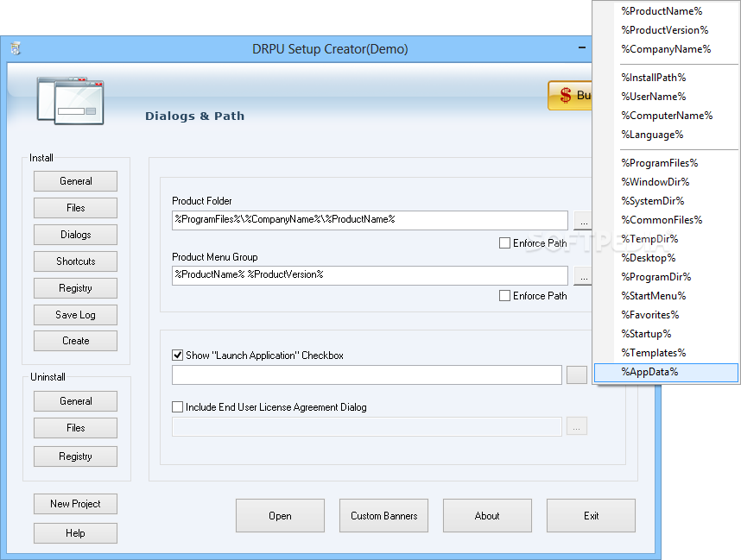Image resolution: width=741 pixels, height=560 pixels.
Task: Click the Product Menu Group field
Action: point(370,275)
